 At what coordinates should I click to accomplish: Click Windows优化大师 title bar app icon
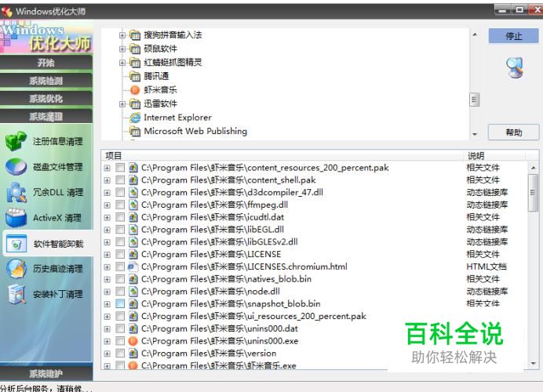click(x=7, y=12)
